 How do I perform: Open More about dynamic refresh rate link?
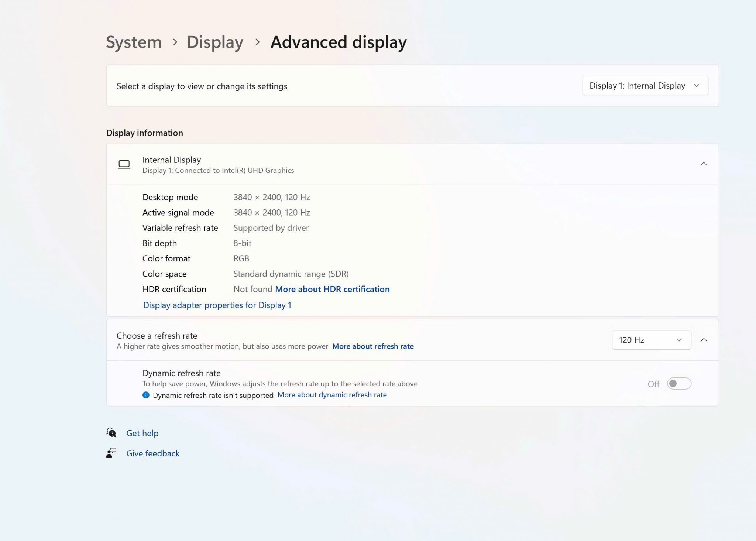coord(332,395)
